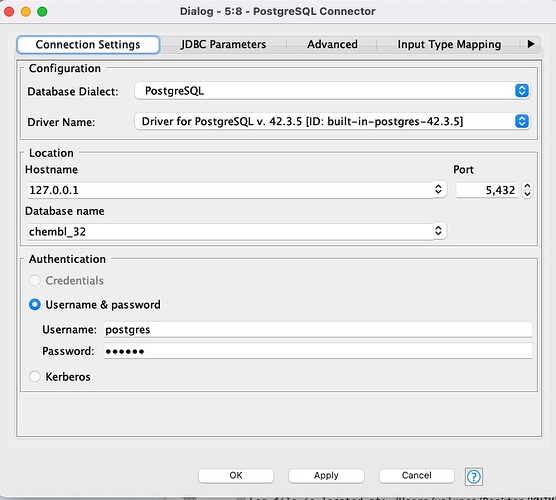Switch to Connection Settings tab
The width and height of the screenshot is (556, 500).
(x=88, y=44)
